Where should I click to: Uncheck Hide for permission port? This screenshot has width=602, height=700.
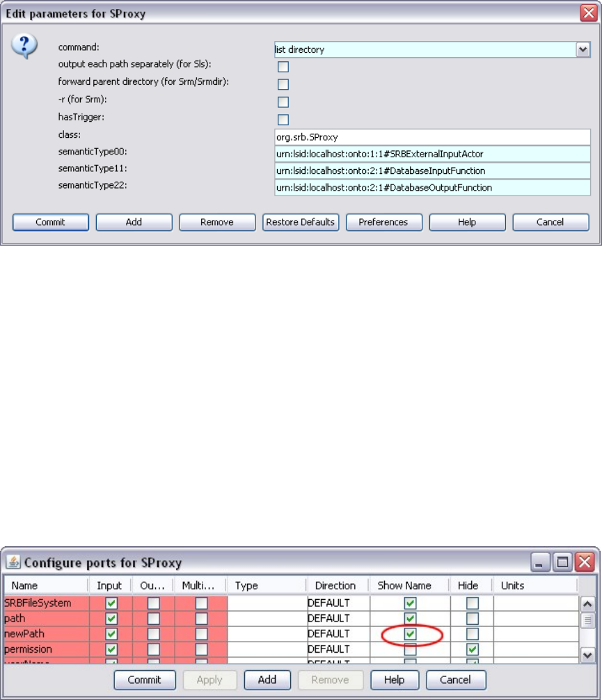(x=473, y=649)
